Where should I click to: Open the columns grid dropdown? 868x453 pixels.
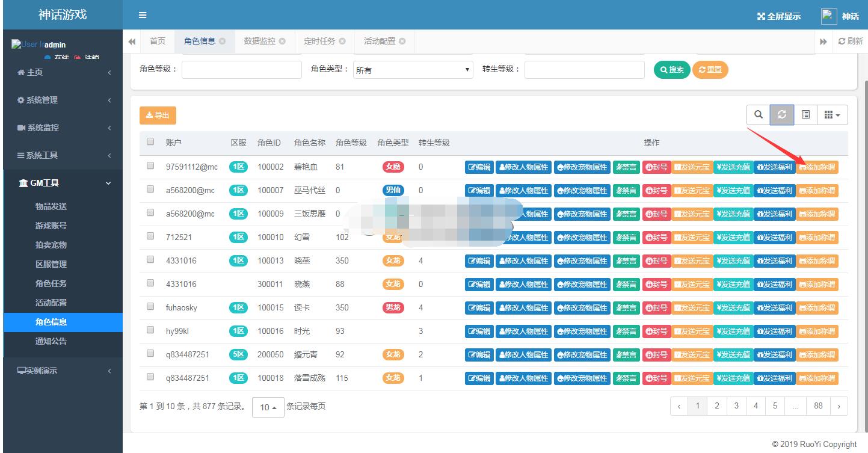pos(832,114)
